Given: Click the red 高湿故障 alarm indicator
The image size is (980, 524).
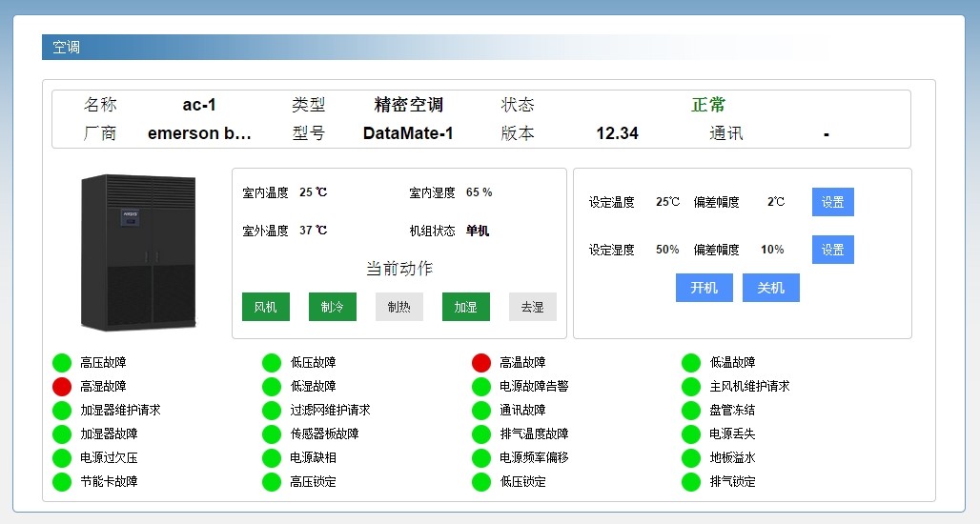Looking at the screenshot, I should tap(62, 386).
